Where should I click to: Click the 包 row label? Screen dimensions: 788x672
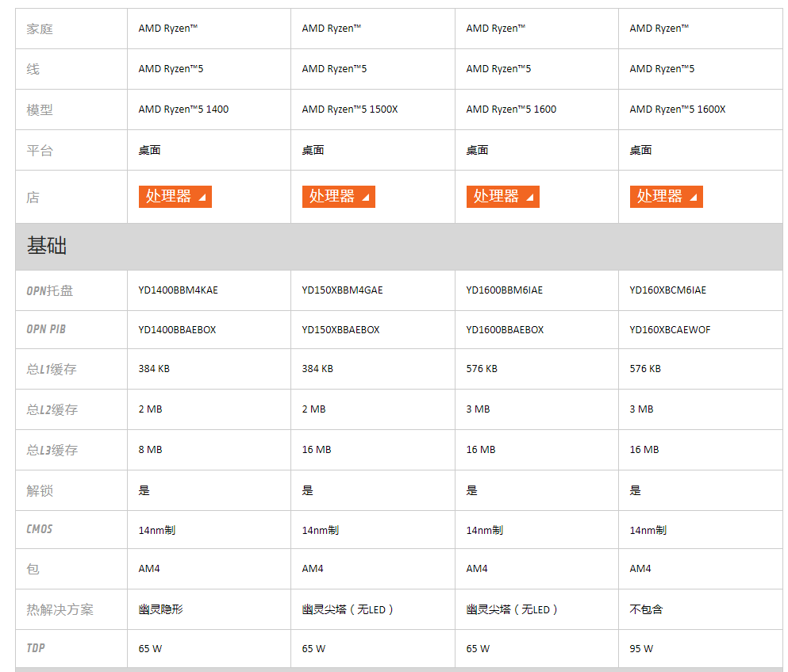coord(33,569)
